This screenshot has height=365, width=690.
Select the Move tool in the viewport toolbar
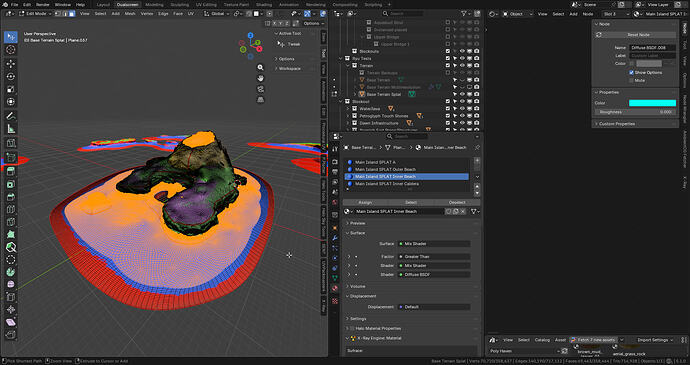(11, 64)
